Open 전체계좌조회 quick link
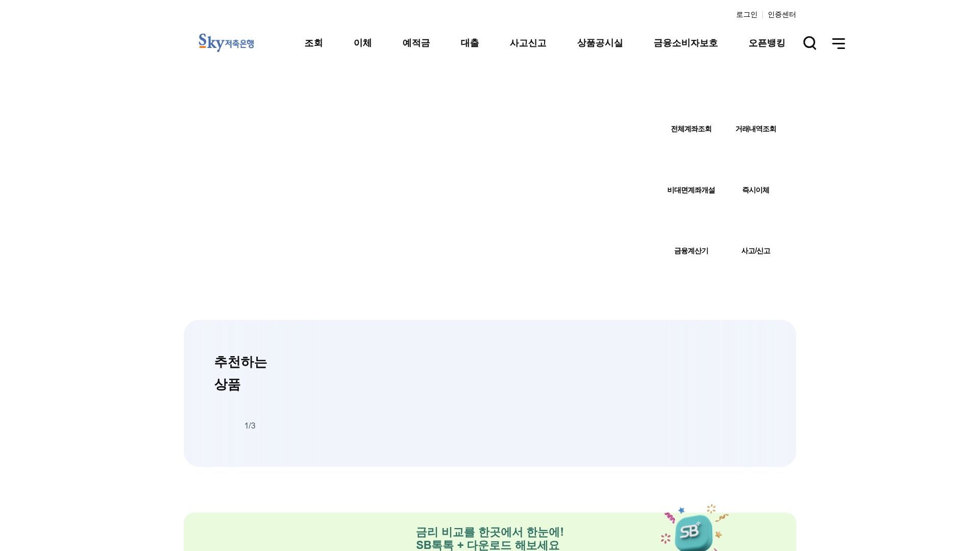The image size is (980, 551). 691,129
